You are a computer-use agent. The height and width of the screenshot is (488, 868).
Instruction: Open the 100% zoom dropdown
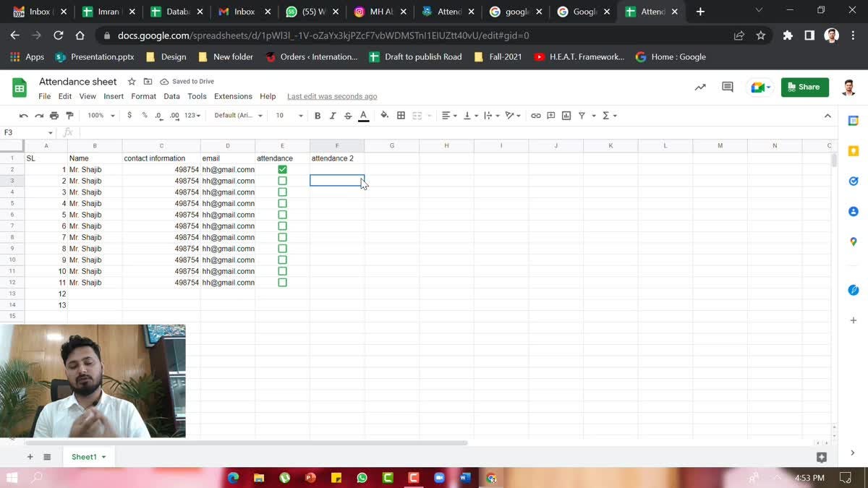pos(101,116)
